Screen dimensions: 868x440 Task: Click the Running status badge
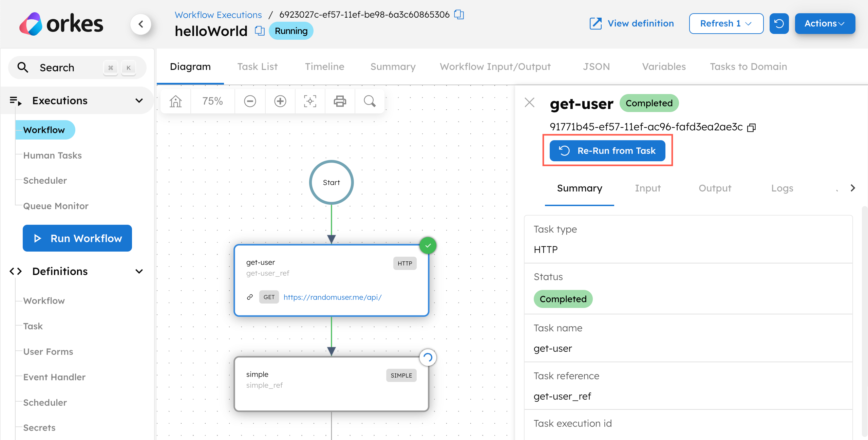point(291,31)
